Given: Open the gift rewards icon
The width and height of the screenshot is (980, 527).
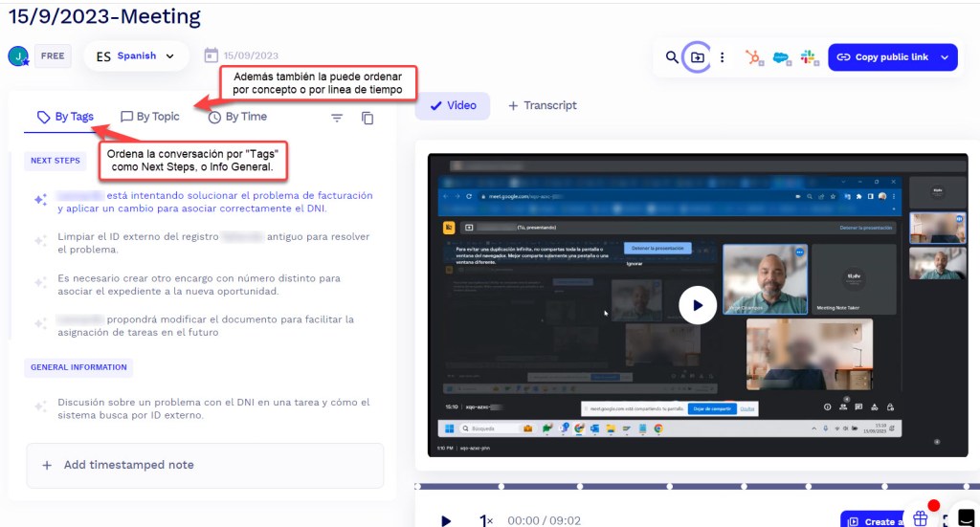Looking at the screenshot, I should (920, 518).
